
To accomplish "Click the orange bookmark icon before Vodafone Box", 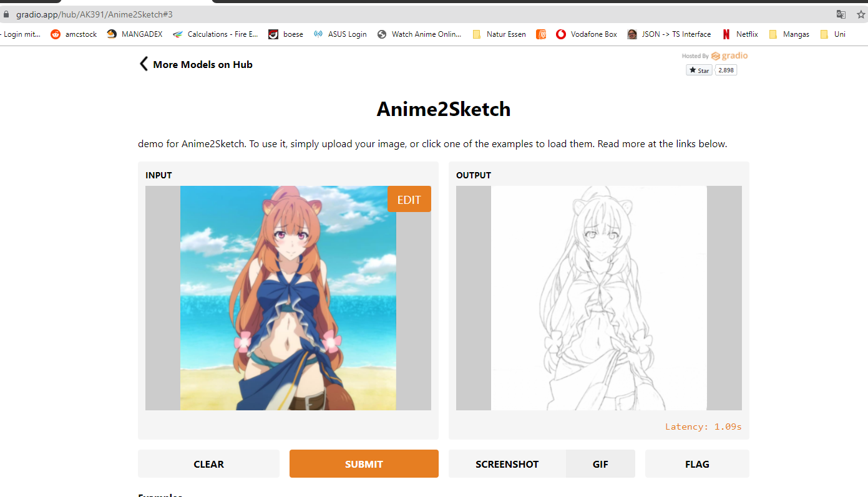I will [x=541, y=34].
